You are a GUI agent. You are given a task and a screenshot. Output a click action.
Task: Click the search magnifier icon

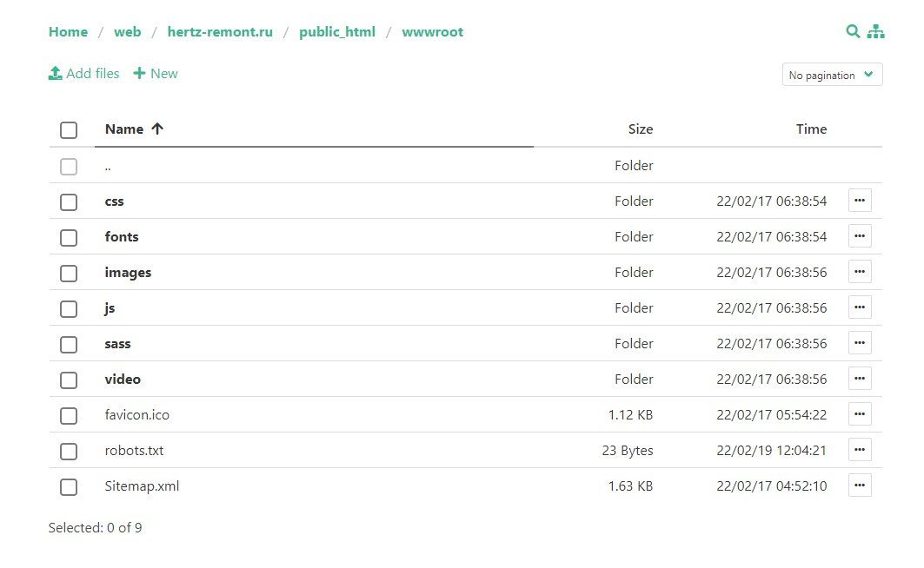[x=853, y=32]
